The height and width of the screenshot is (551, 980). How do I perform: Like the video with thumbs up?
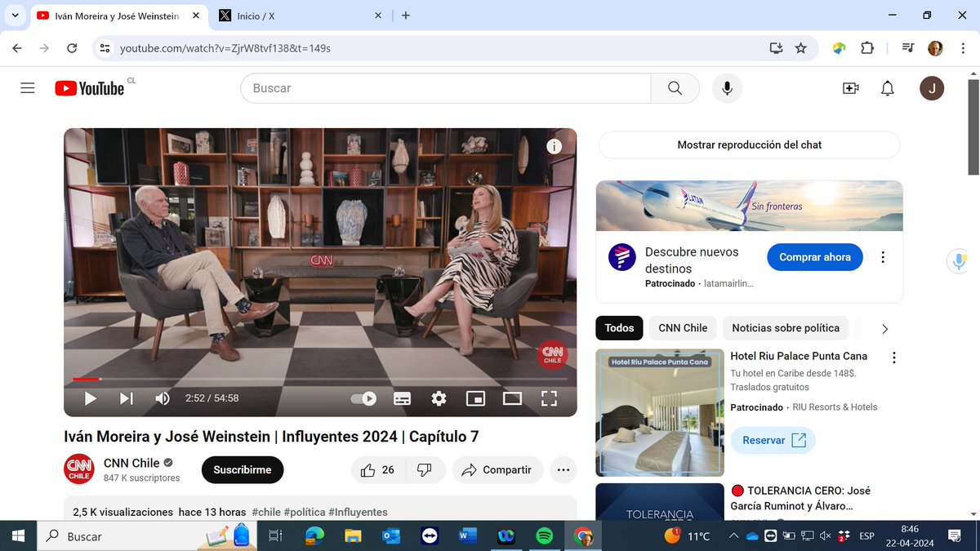pos(377,470)
